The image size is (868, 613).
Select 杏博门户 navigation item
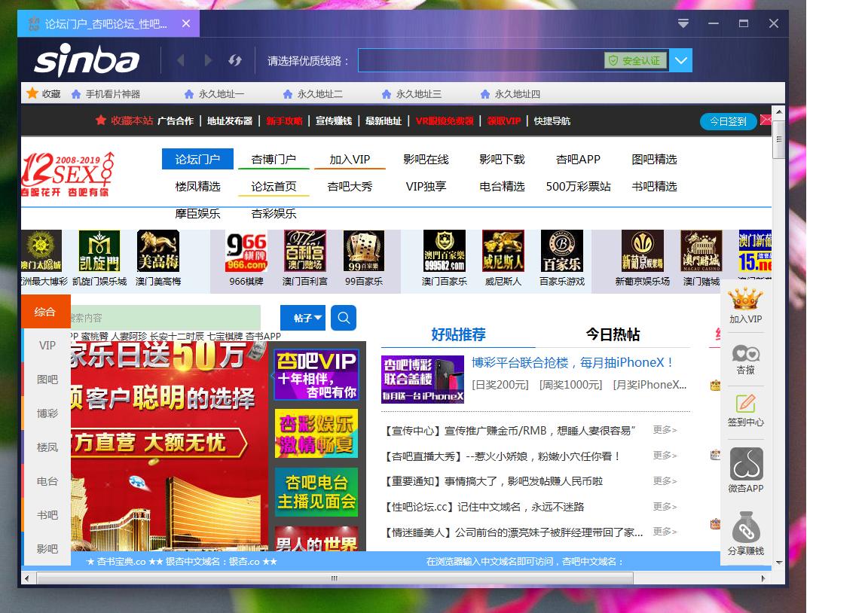[274, 160]
